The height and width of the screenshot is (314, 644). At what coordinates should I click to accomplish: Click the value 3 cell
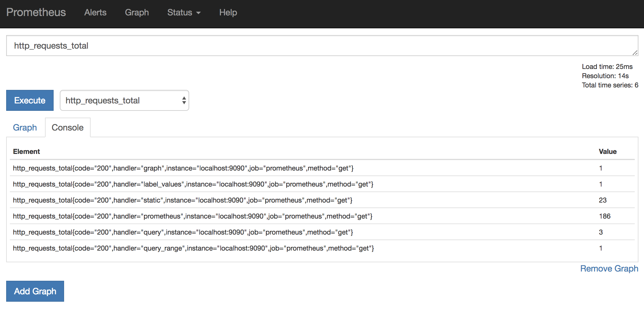point(601,232)
